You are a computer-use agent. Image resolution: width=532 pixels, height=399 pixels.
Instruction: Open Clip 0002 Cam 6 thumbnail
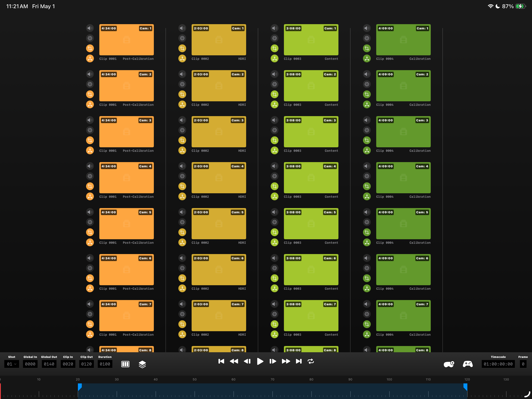(x=219, y=269)
